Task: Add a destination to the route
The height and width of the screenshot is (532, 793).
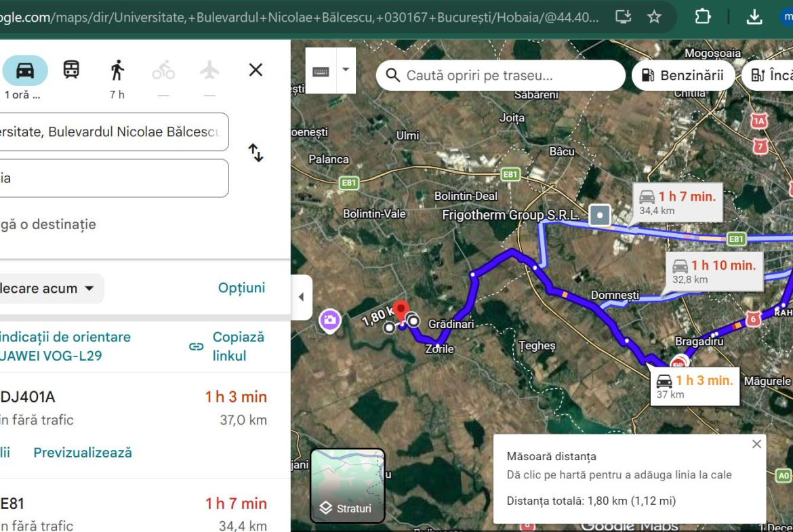Action: click(49, 224)
